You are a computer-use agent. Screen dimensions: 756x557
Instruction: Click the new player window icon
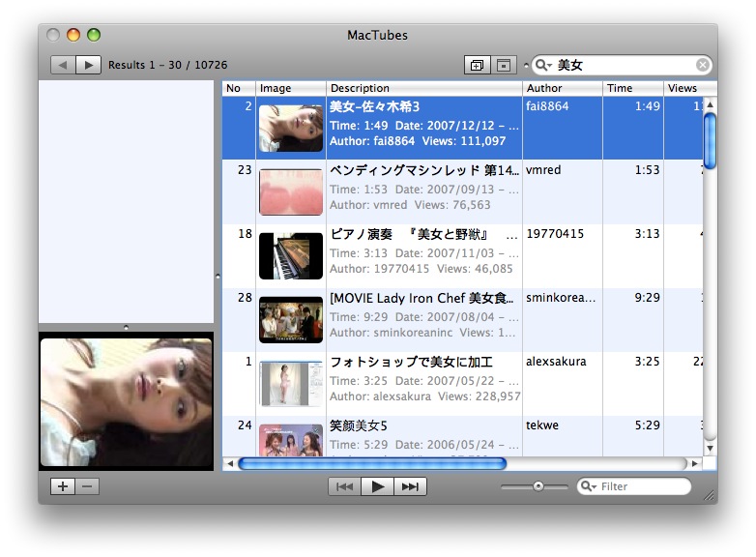[477, 65]
